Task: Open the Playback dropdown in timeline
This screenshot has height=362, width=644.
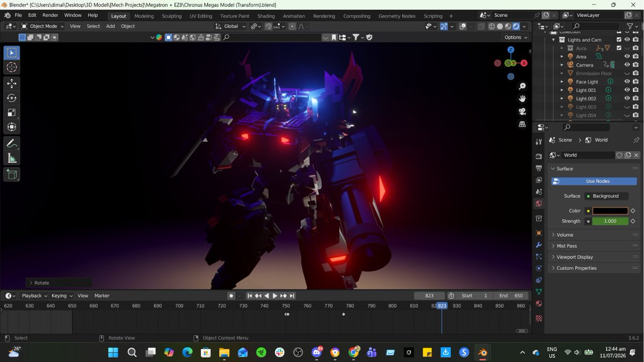Action: point(34,296)
